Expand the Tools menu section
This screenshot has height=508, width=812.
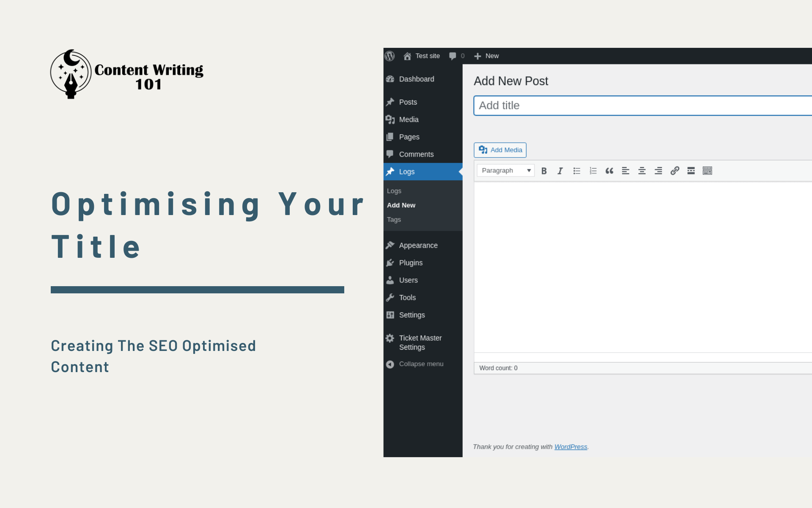point(407,297)
